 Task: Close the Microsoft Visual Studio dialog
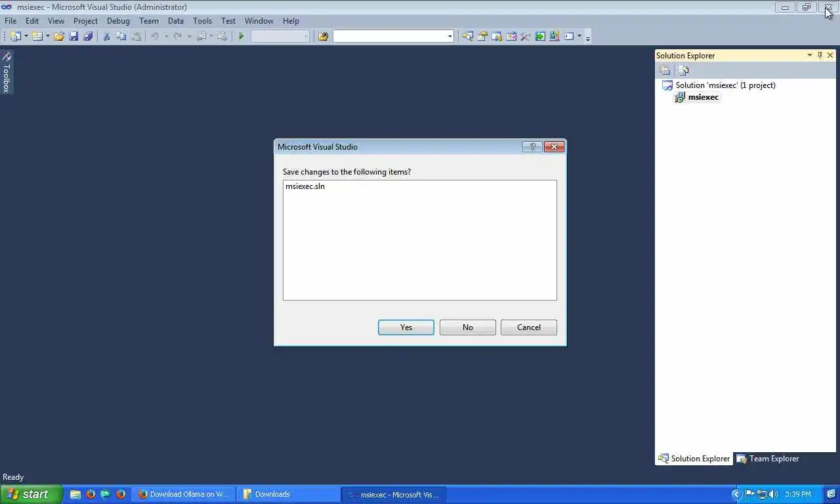point(554,146)
